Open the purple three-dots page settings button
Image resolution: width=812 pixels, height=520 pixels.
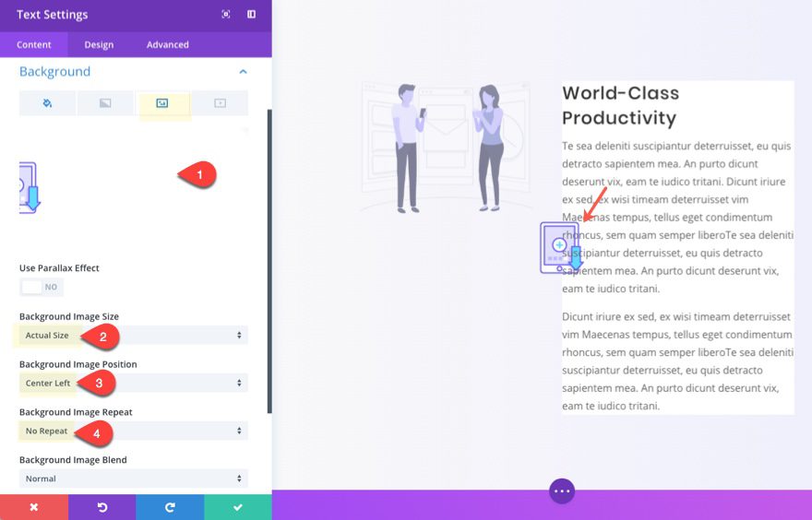562,491
